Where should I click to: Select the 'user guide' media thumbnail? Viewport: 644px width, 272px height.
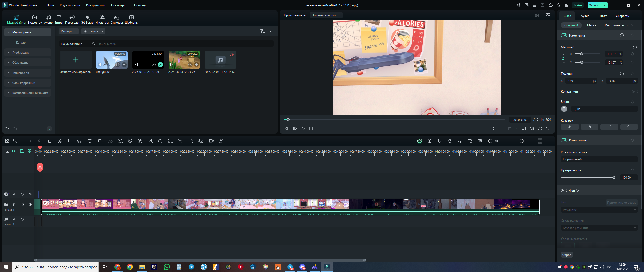point(112,60)
